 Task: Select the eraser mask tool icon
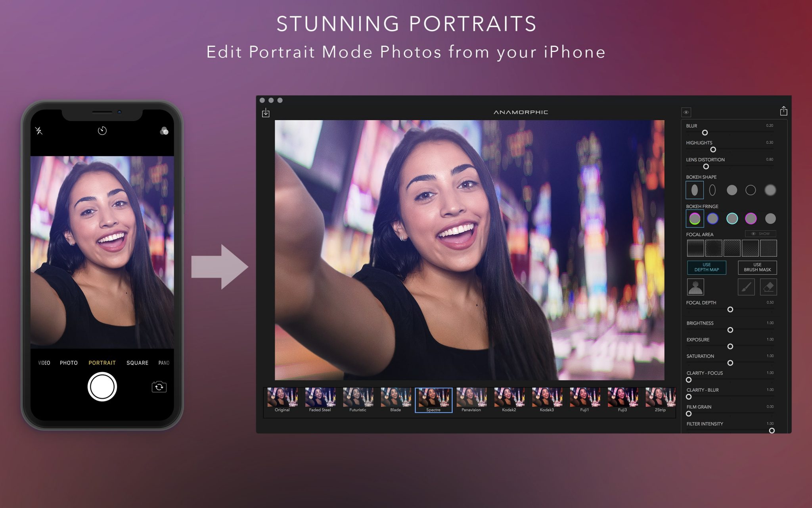[x=769, y=287]
